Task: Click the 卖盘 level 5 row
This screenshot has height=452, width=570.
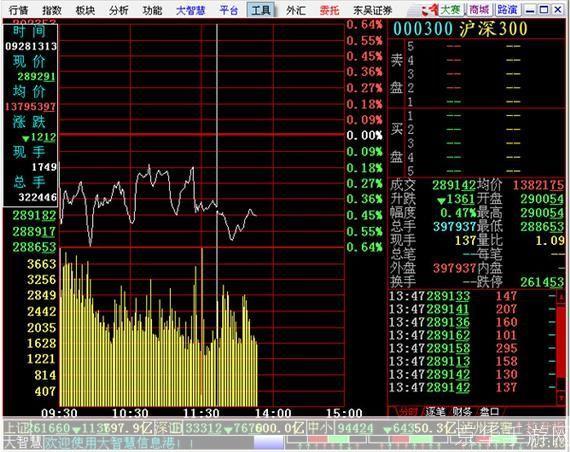Action: pos(486,47)
